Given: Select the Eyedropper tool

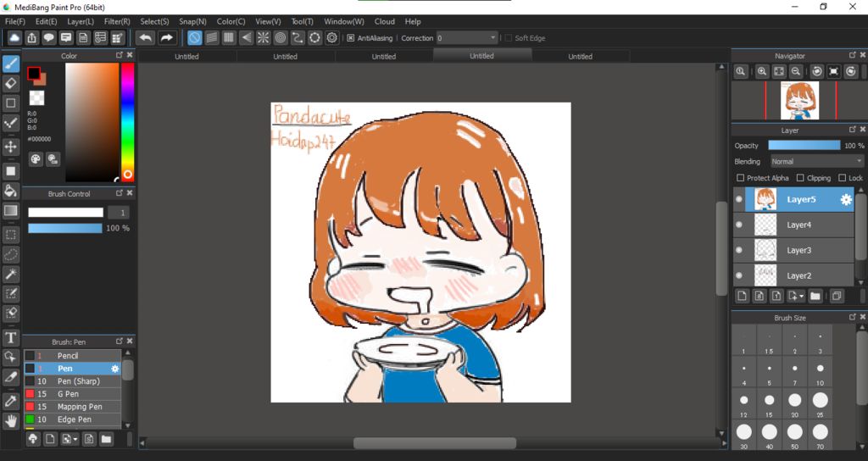Looking at the screenshot, I should click(x=10, y=401).
